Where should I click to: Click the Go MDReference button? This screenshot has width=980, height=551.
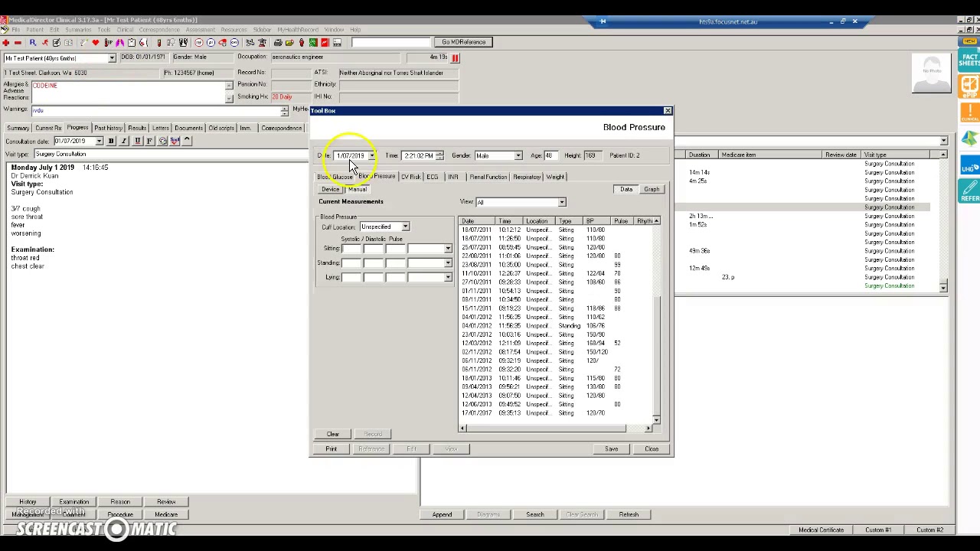pos(463,42)
